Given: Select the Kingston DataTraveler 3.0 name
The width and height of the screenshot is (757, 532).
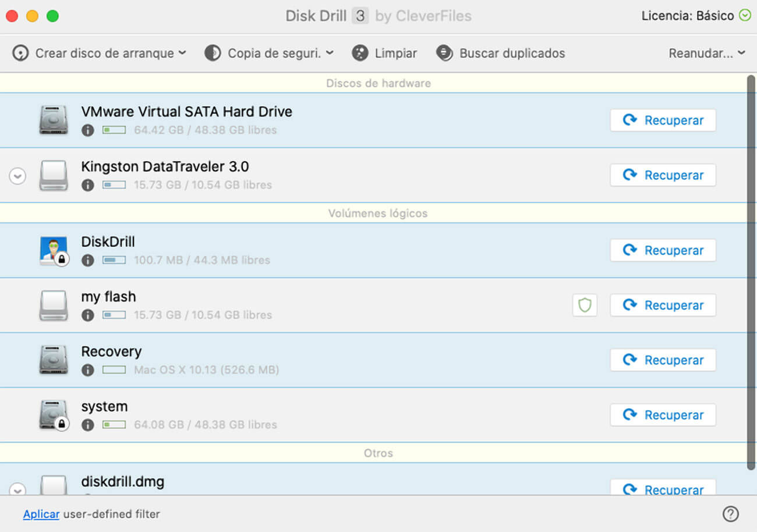Looking at the screenshot, I should point(165,166).
